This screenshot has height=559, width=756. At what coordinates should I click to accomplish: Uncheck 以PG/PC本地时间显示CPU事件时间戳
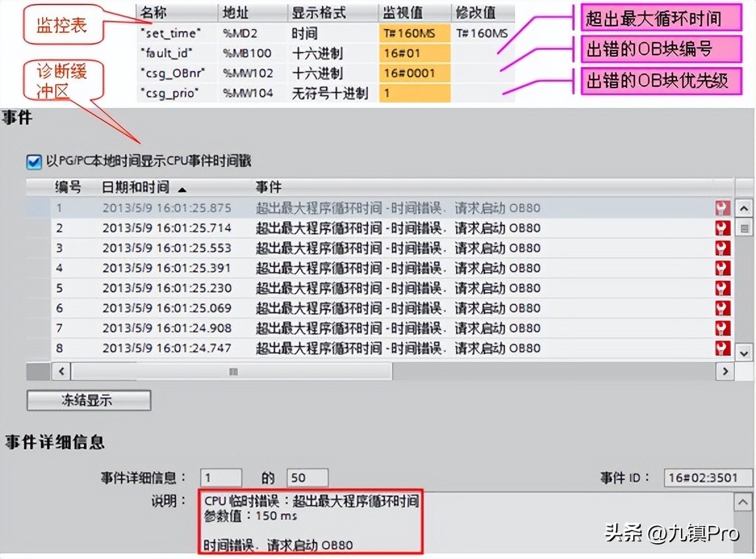(34, 162)
